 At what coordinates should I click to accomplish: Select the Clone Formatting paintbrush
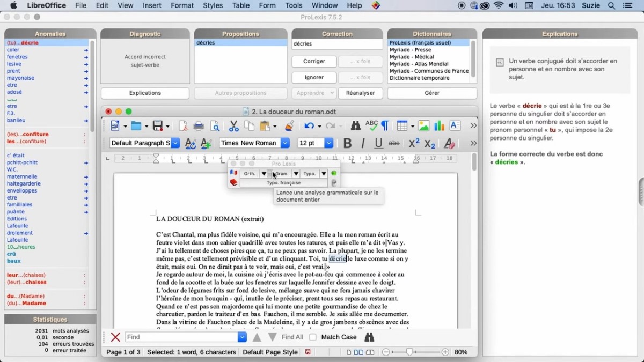(x=290, y=126)
